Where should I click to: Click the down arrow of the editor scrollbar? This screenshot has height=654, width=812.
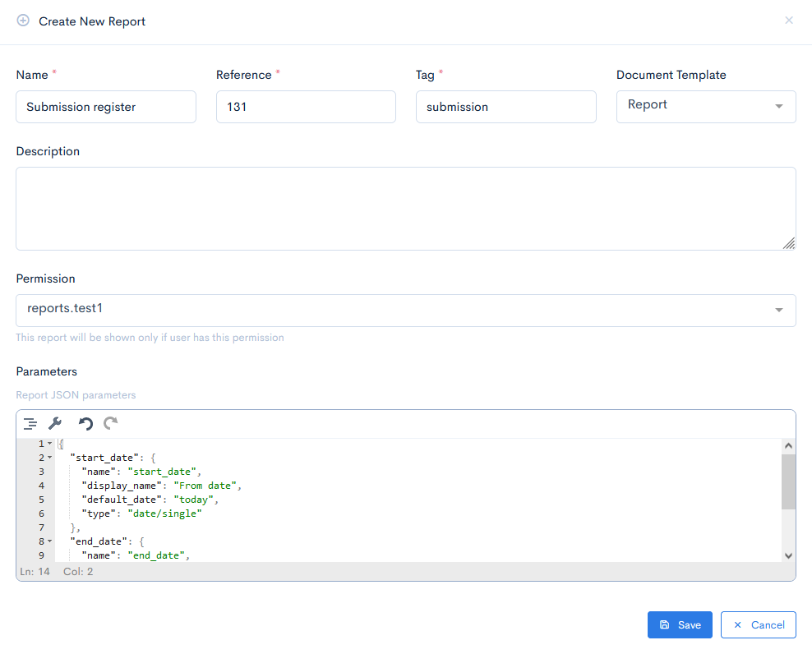pyautogui.click(x=788, y=555)
